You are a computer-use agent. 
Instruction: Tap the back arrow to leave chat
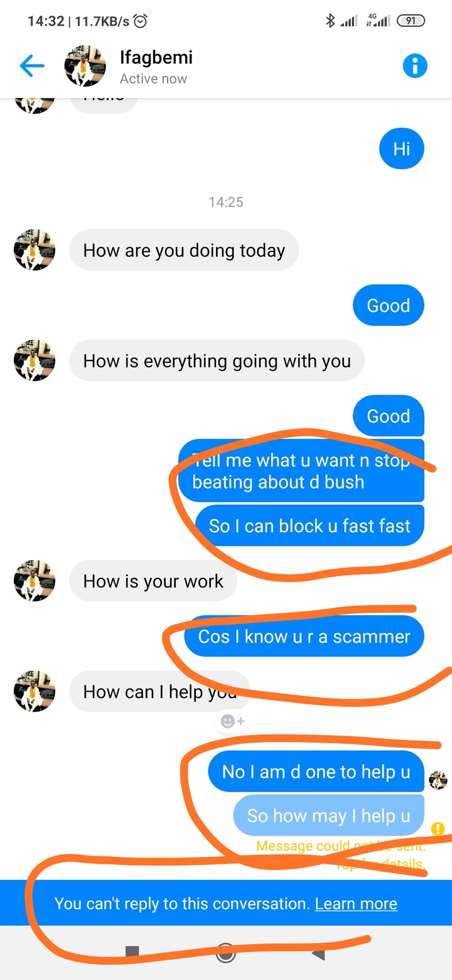tap(32, 65)
